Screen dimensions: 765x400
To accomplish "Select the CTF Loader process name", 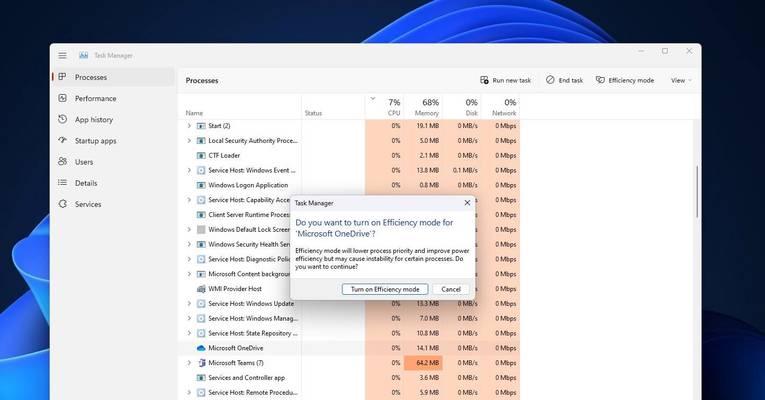I will click(x=224, y=156).
